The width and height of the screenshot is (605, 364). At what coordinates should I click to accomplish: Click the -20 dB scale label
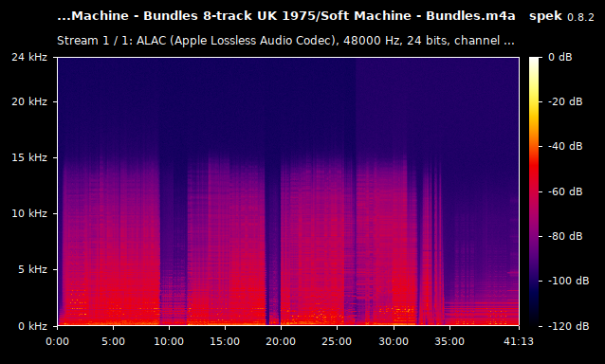tap(565, 101)
